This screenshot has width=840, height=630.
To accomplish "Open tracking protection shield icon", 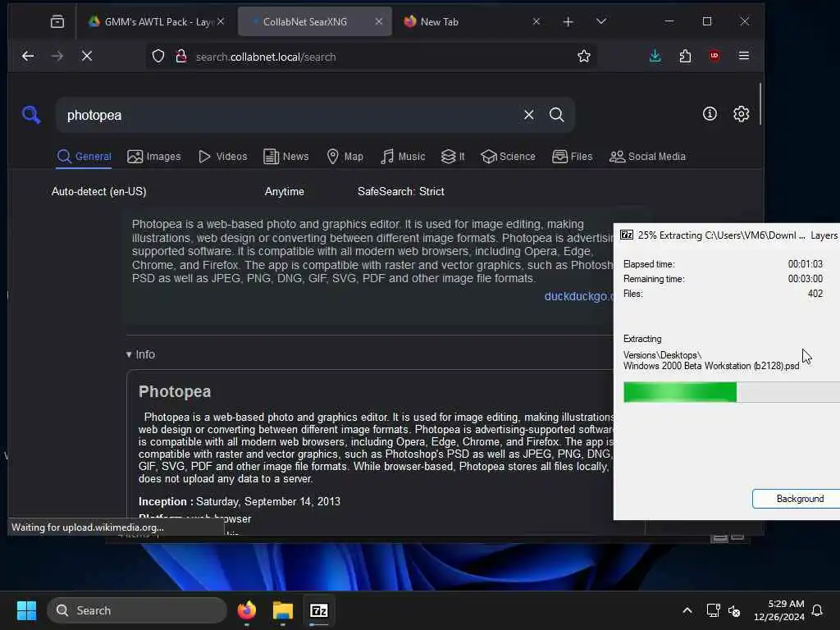I will coord(158,57).
